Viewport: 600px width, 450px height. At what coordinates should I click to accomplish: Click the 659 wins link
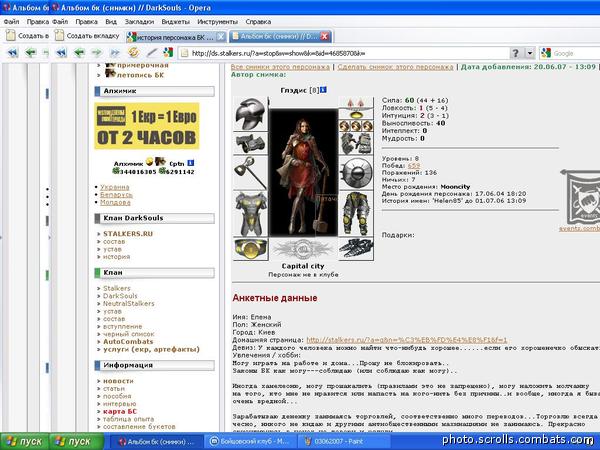[x=414, y=165]
